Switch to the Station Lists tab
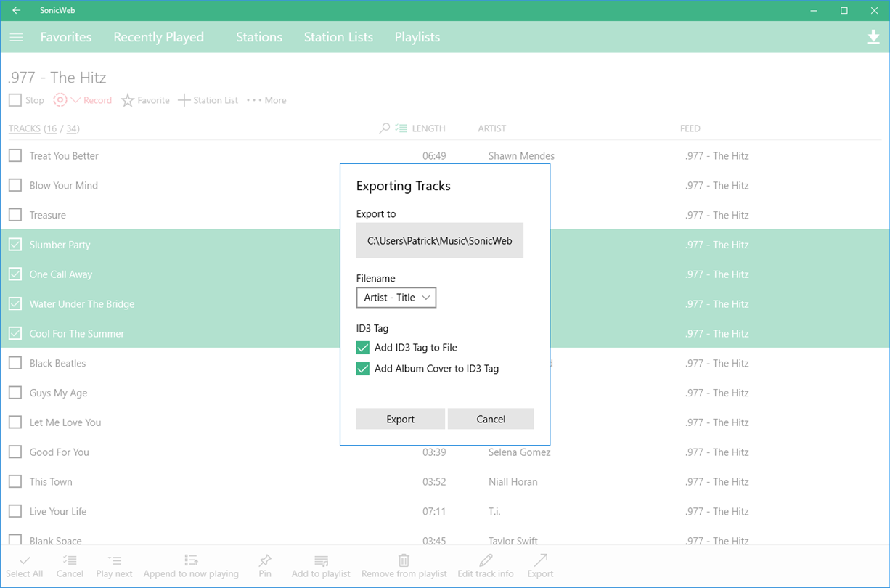This screenshot has width=890, height=588. click(338, 37)
